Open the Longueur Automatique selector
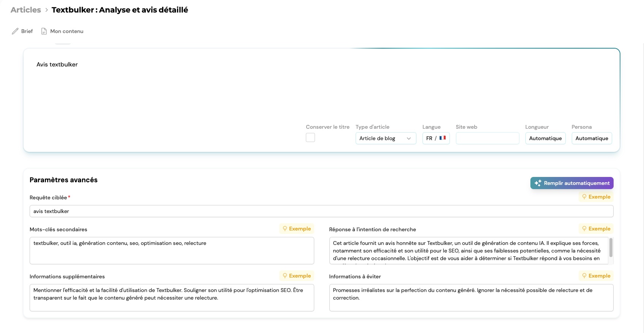Screen dimensions: 644x333 pyautogui.click(x=545, y=138)
